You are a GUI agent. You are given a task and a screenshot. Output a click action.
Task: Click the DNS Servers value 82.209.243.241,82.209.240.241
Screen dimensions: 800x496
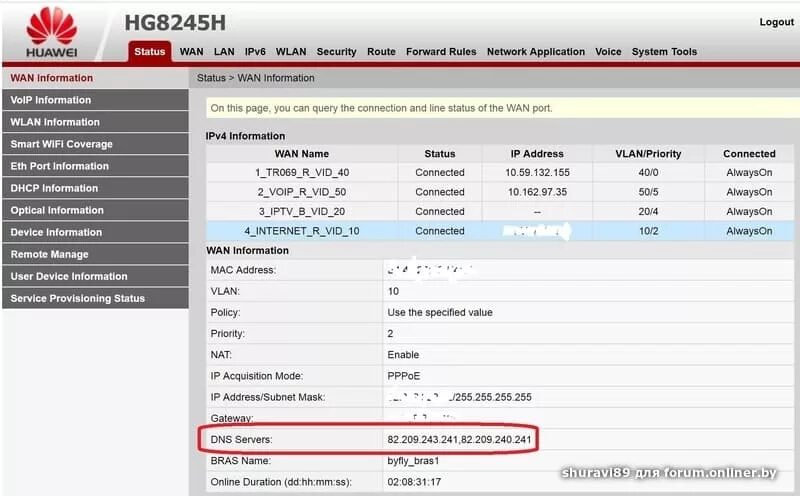coord(459,439)
